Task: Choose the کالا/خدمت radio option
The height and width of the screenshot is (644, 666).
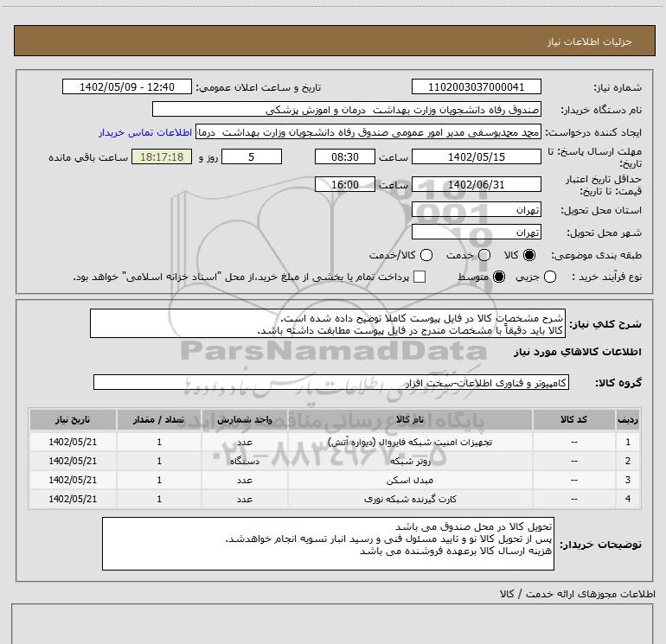Action: coord(426,255)
